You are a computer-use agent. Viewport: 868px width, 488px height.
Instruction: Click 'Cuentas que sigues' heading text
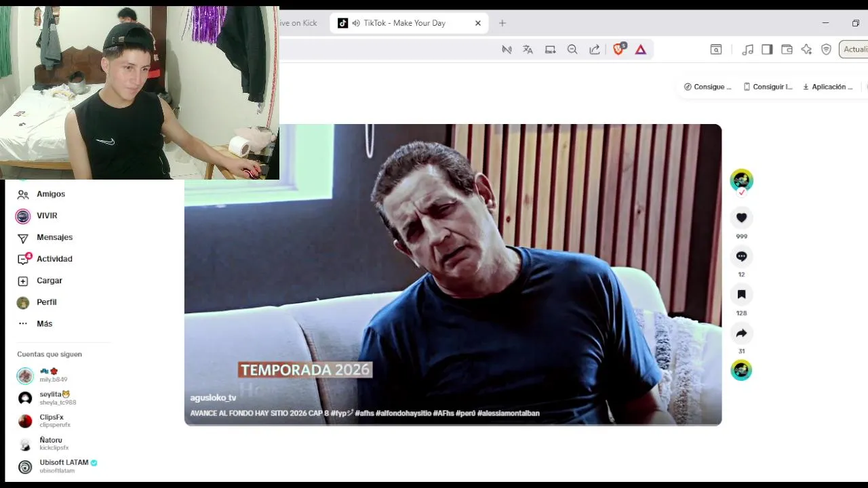[50, 354]
